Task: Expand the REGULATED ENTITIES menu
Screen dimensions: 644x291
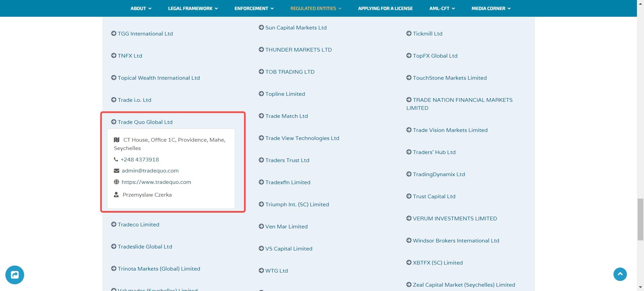Action: click(316, 8)
